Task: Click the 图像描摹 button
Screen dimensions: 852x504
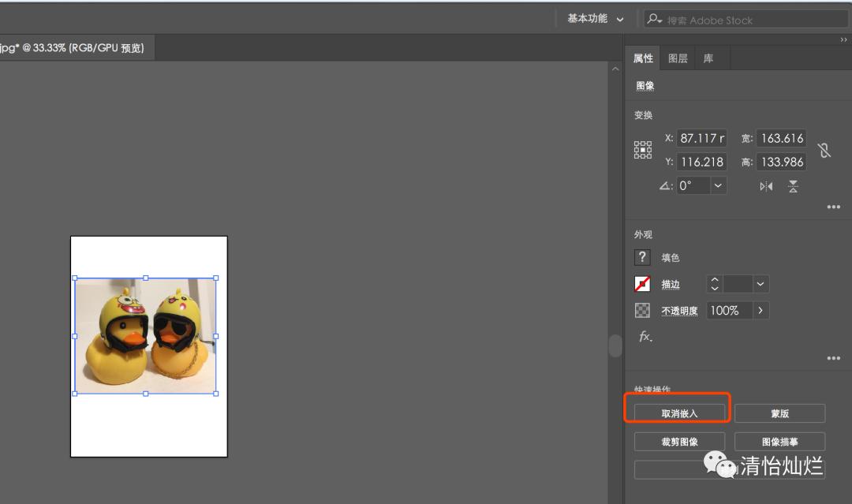Action: point(779,442)
